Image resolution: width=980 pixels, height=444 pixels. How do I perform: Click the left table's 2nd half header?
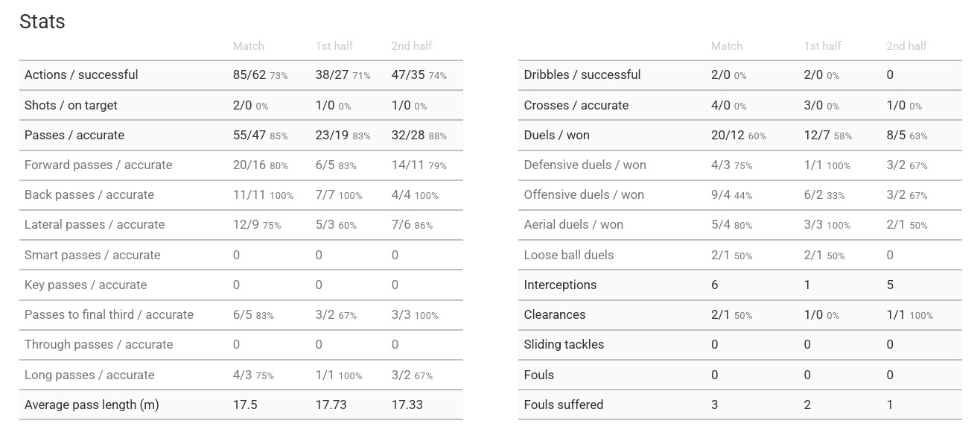412,46
